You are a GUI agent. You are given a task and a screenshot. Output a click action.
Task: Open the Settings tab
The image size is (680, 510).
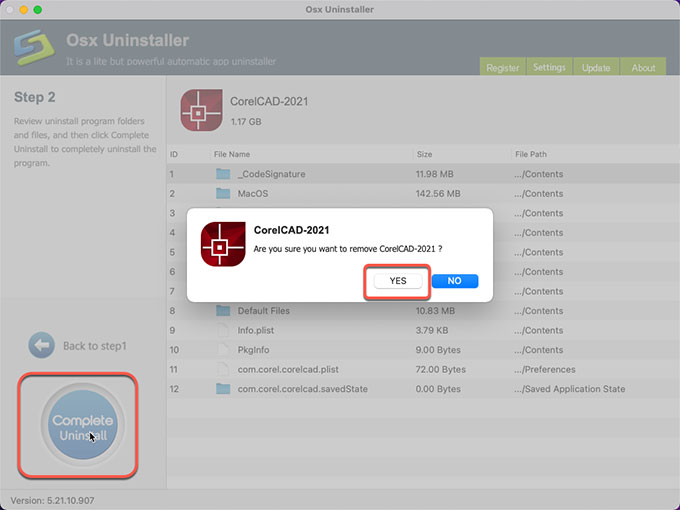point(549,67)
